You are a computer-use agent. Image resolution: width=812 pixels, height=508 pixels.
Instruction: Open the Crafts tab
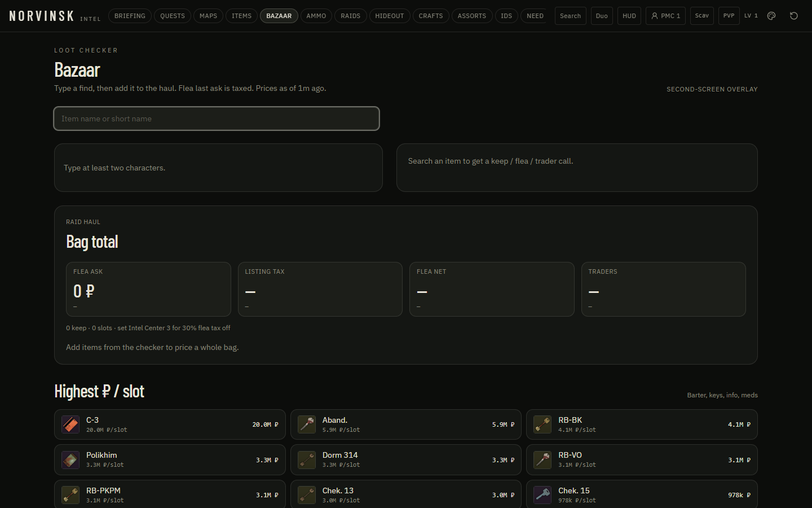pos(431,16)
